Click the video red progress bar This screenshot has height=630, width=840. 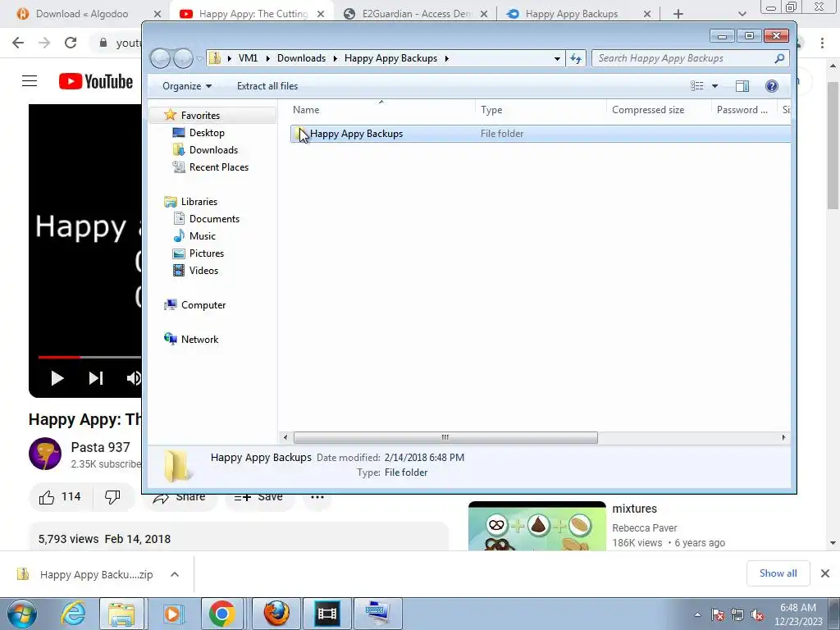click(59, 357)
